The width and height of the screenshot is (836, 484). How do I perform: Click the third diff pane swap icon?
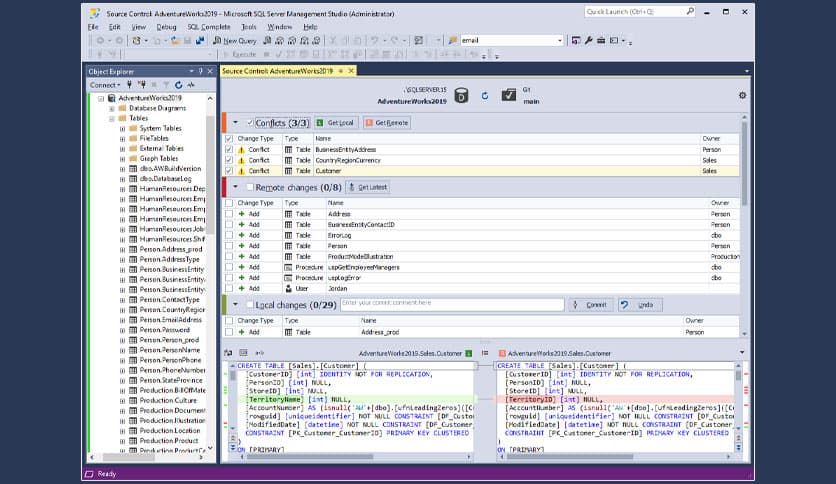(x=260, y=353)
